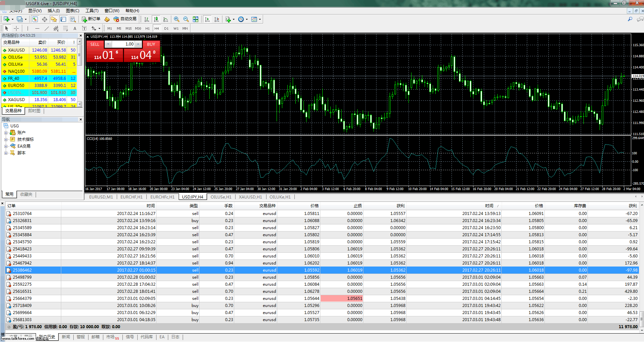Toggle the Market Watch window button
Viewport: 644px width, 342px height.
35,19
